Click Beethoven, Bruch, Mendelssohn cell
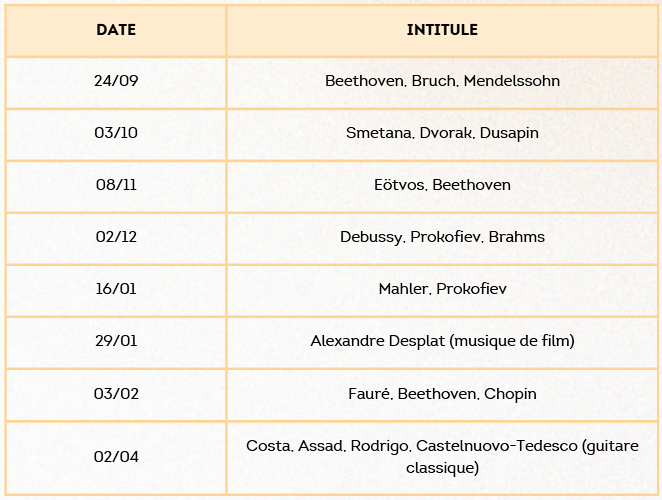Viewport: 662px width, 500px height. pyautogui.click(x=442, y=81)
